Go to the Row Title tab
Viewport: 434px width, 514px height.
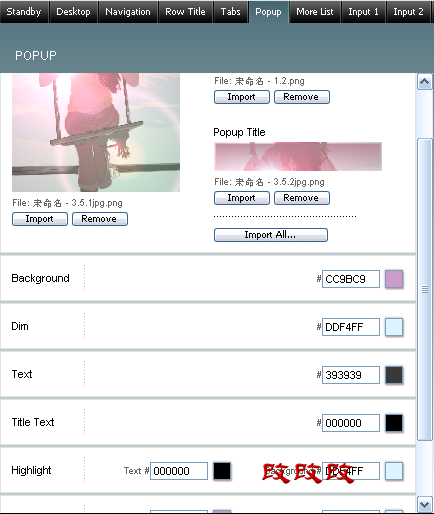(185, 12)
